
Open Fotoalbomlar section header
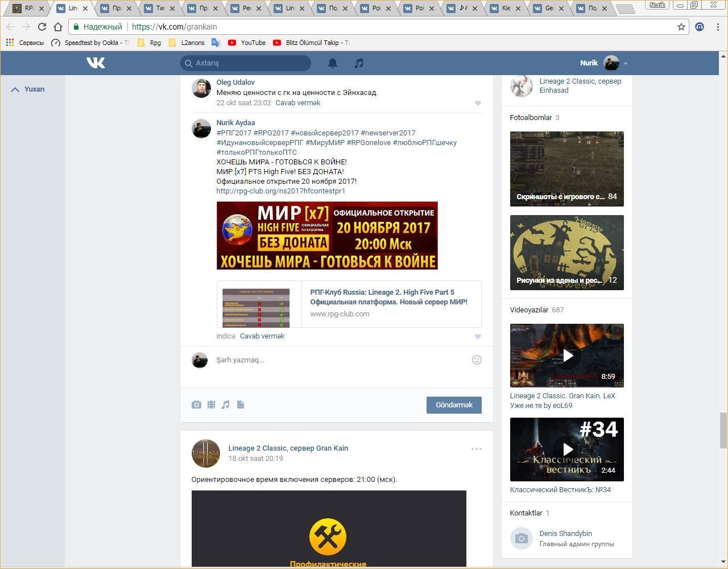(531, 118)
